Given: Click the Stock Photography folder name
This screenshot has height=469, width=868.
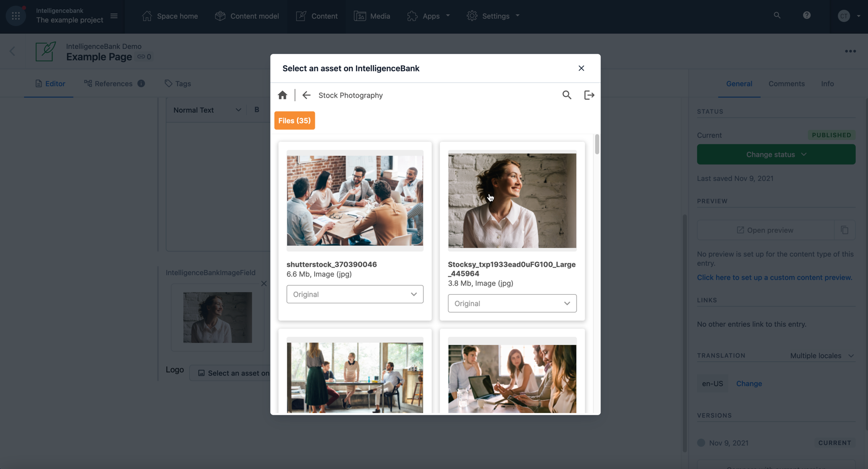Looking at the screenshot, I should [x=350, y=95].
